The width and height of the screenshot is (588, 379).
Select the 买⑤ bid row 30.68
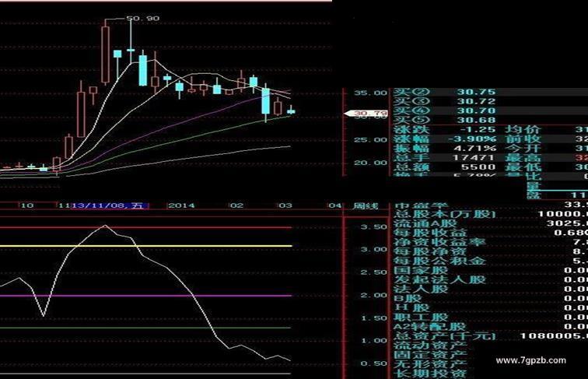click(x=490, y=120)
